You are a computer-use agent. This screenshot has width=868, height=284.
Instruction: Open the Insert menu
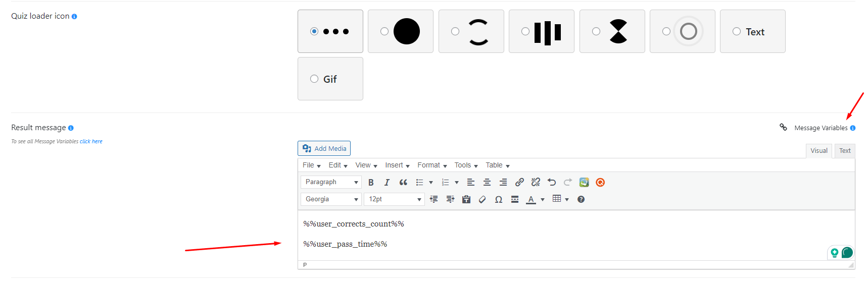click(x=397, y=165)
